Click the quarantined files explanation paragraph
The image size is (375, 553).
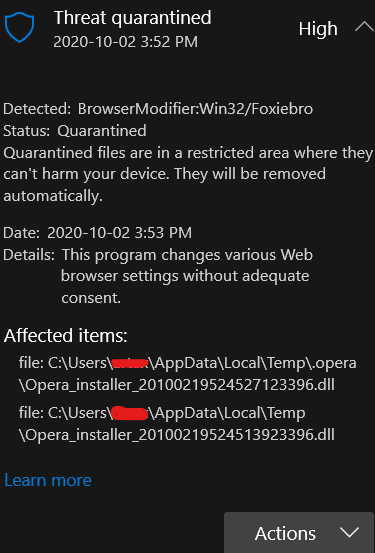tap(188, 174)
